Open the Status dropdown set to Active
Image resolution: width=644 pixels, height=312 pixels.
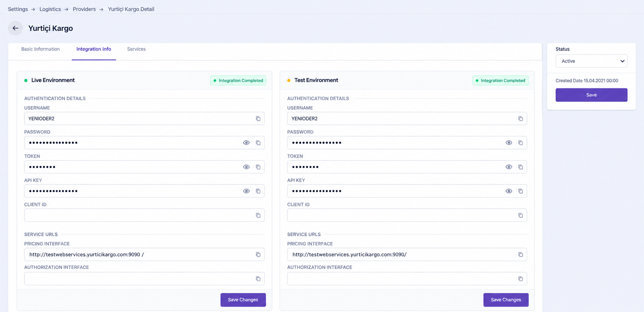coord(591,61)
